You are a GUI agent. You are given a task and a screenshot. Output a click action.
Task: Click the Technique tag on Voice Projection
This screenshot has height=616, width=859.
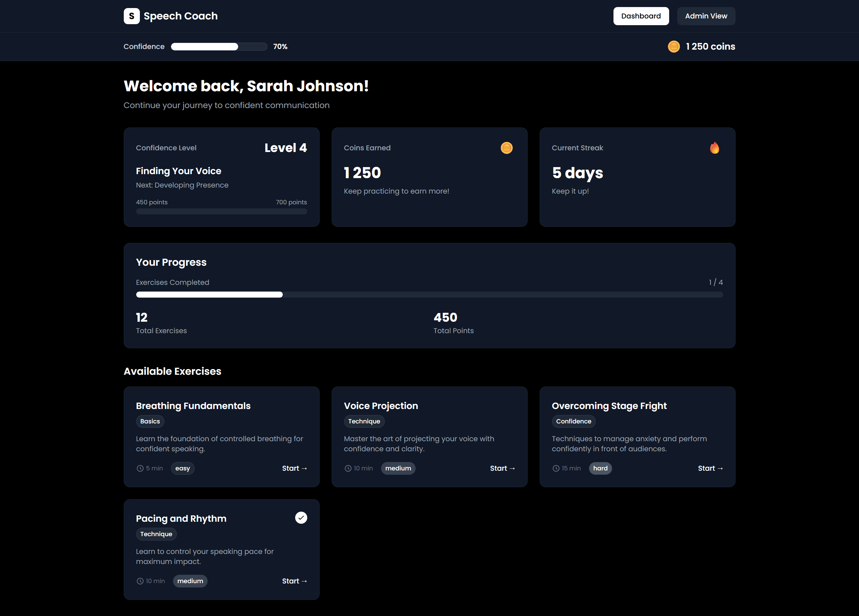coord(364,421)
